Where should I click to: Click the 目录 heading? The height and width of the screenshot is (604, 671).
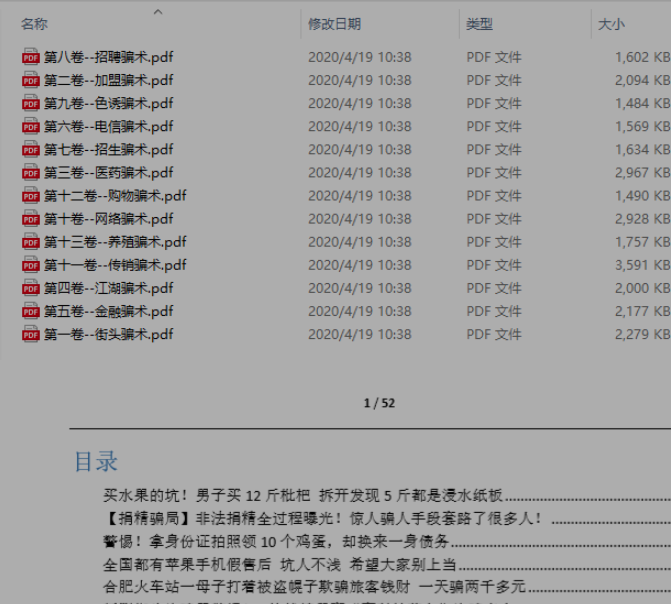point(96,461)
